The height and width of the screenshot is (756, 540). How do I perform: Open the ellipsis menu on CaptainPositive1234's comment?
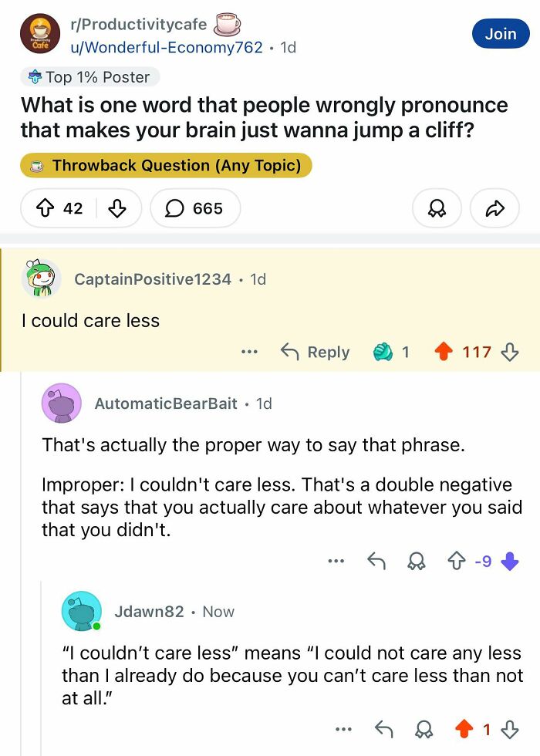coord(249,352)
